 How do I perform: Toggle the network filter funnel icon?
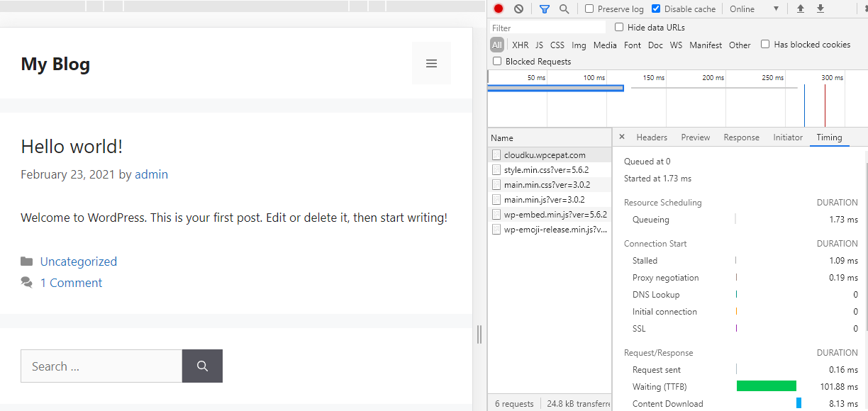point(544,9)
